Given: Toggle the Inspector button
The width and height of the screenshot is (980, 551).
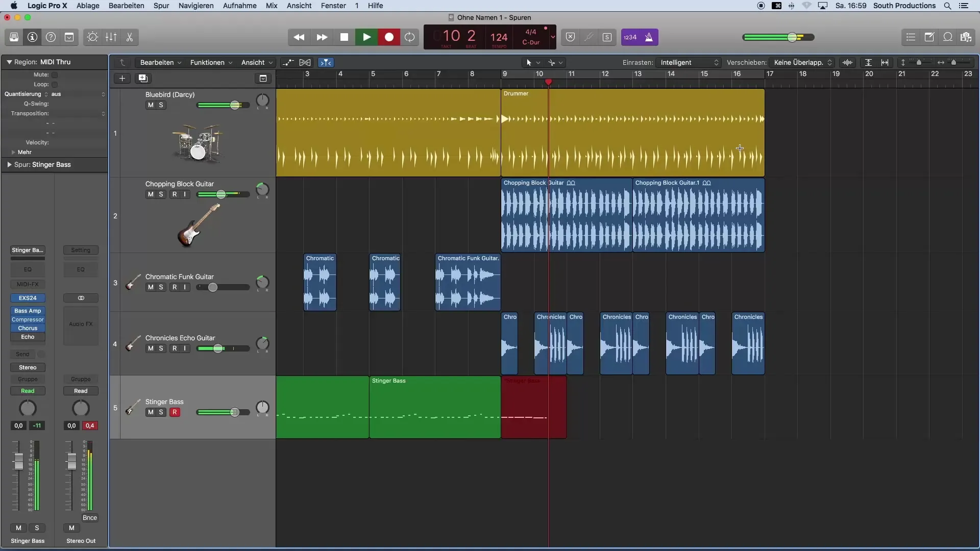Looking at the screenshot, I should click(x=32, y=37).
